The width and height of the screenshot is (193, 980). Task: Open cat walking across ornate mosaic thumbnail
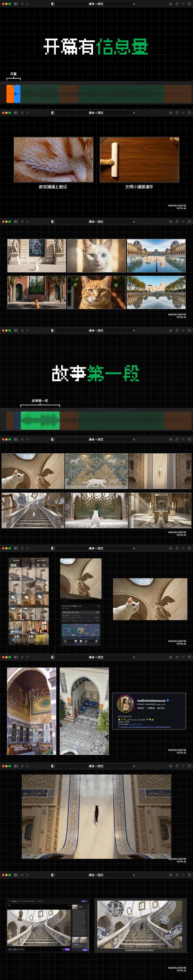tap(96, 471)
